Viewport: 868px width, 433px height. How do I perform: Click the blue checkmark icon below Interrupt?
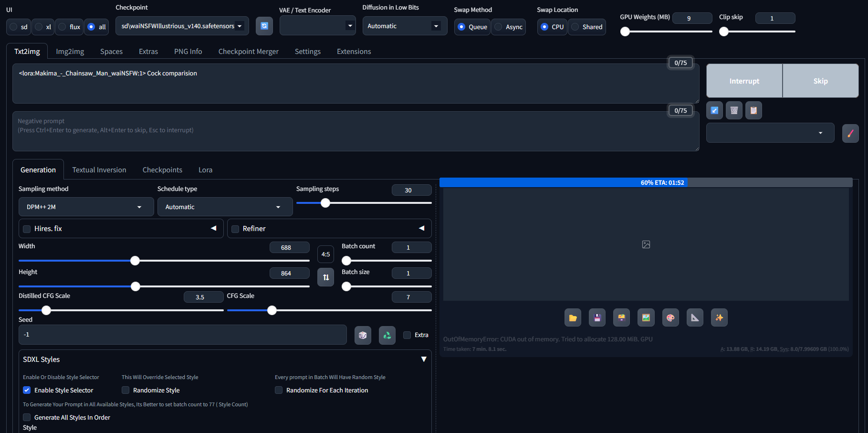[714, 110]
